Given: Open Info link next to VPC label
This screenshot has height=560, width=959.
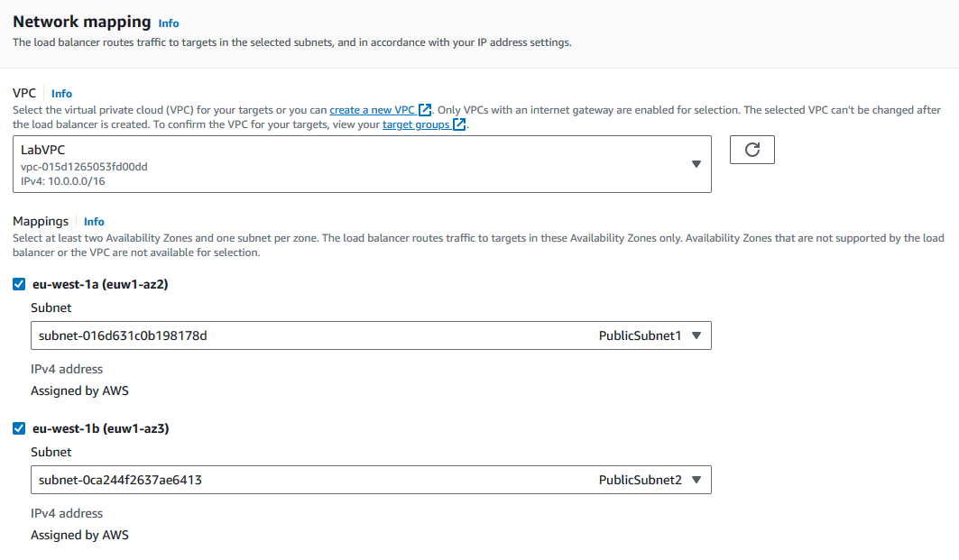Looking at the screenshot, I should pos(61,94).
